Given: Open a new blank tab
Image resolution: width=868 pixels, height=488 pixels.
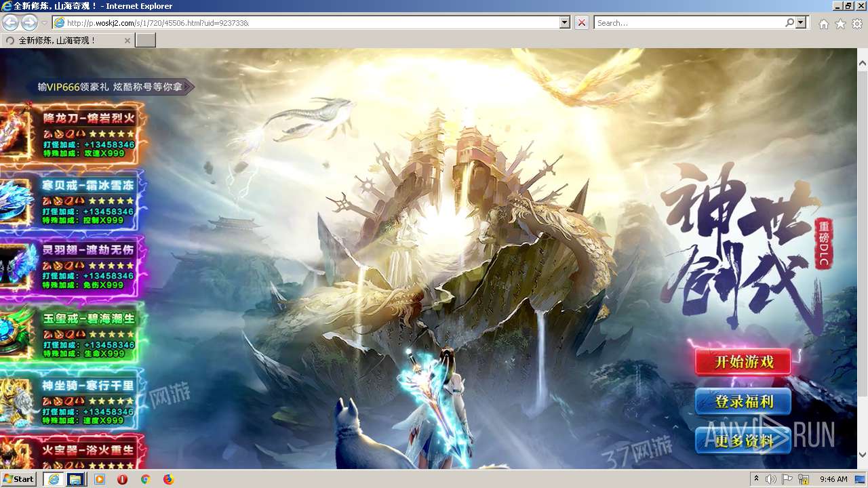Looking at the screenshot, I should [x=146, y=41].
